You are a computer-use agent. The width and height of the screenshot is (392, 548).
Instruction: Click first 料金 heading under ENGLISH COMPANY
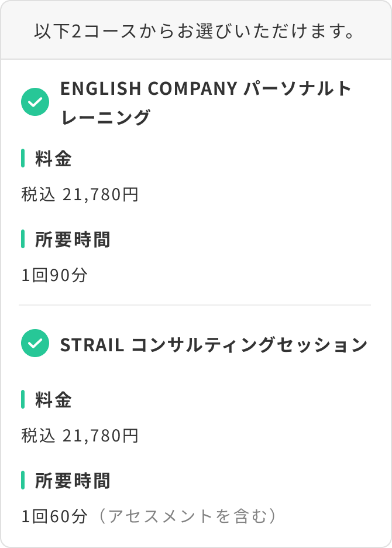point(53,158)
